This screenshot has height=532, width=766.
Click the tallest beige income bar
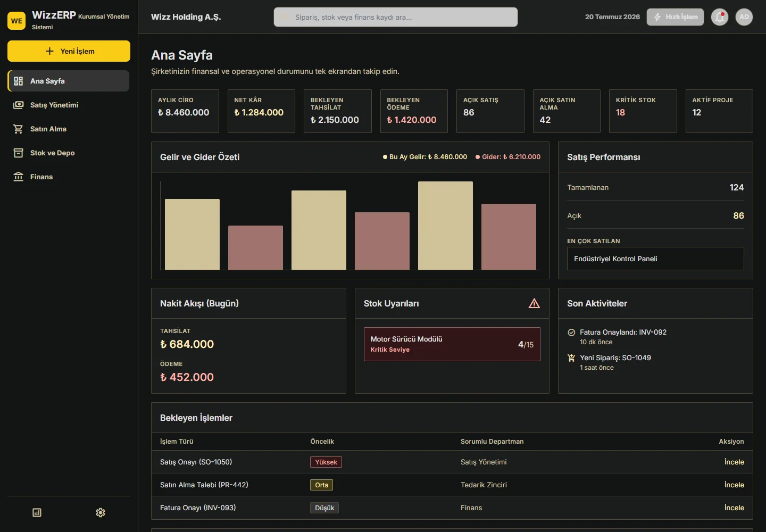tap(445, 226)
